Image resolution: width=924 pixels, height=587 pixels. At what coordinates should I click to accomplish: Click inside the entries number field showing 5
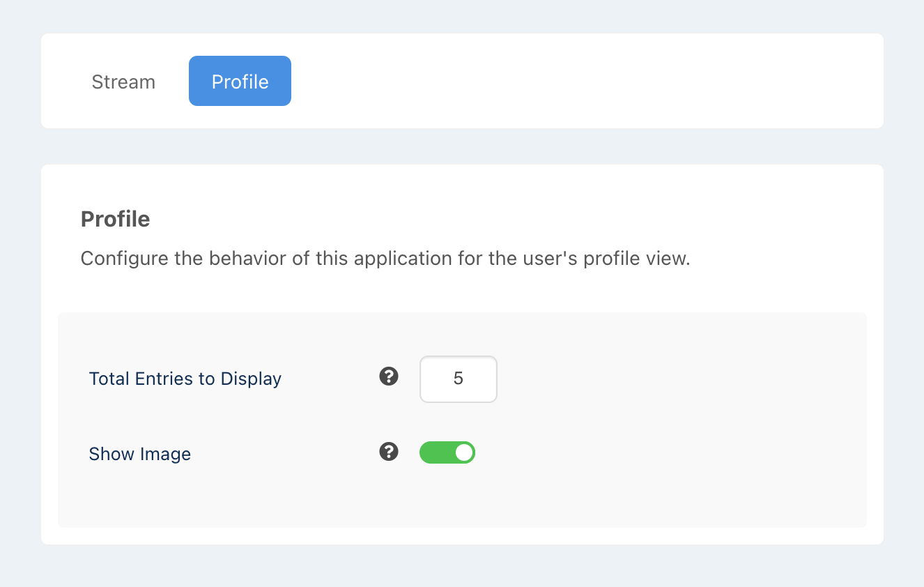[x=458, y=379]
